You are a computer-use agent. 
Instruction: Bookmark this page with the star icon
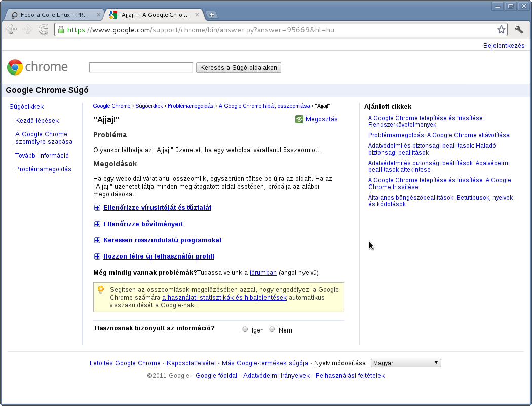[501, 30]
